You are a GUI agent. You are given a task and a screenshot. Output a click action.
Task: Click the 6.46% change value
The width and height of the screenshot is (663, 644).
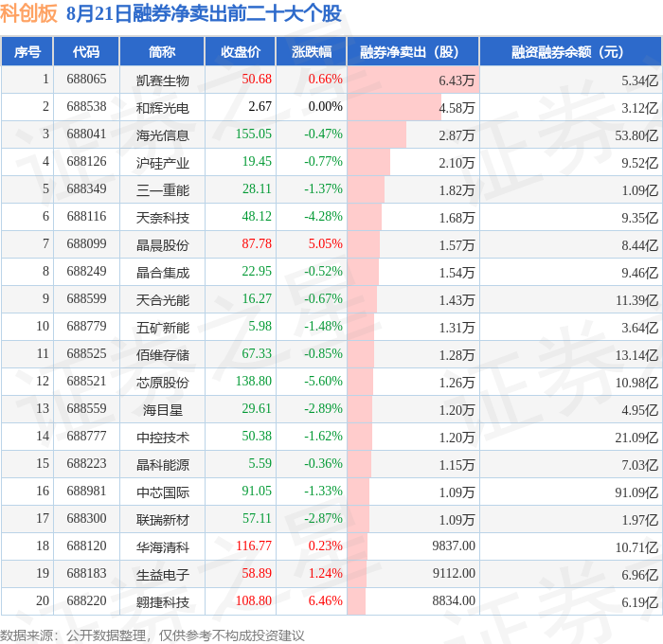[x=325, y=600]
